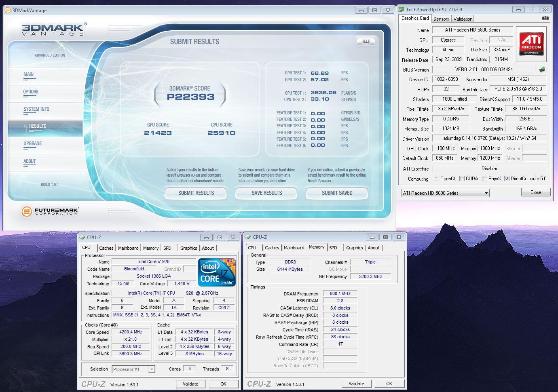Click the 3DMarkVantage title bar icon

8,10
